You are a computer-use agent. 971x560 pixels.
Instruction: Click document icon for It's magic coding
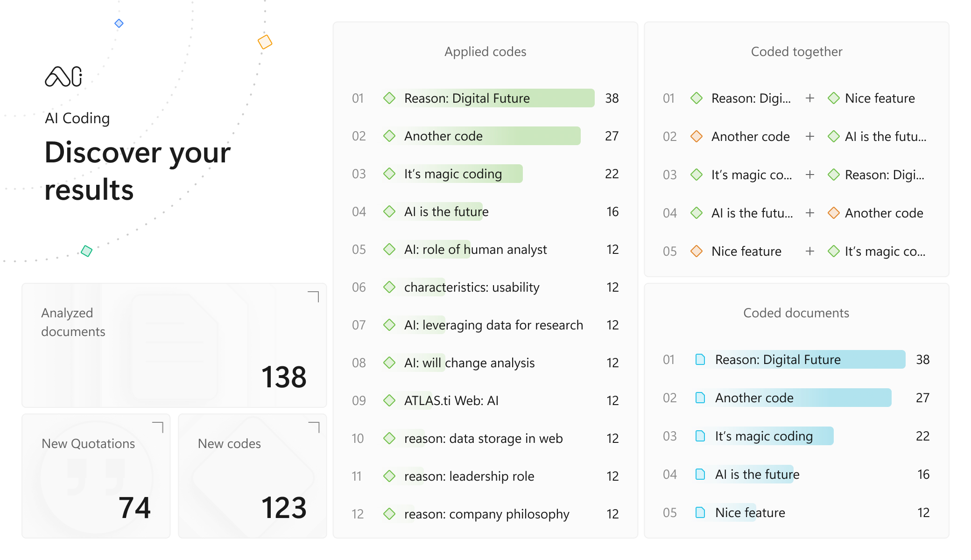[700, 436]
